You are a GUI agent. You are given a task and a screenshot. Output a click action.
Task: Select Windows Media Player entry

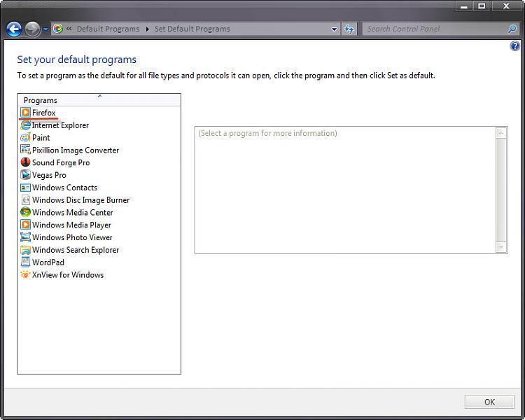tap(71, 225)
